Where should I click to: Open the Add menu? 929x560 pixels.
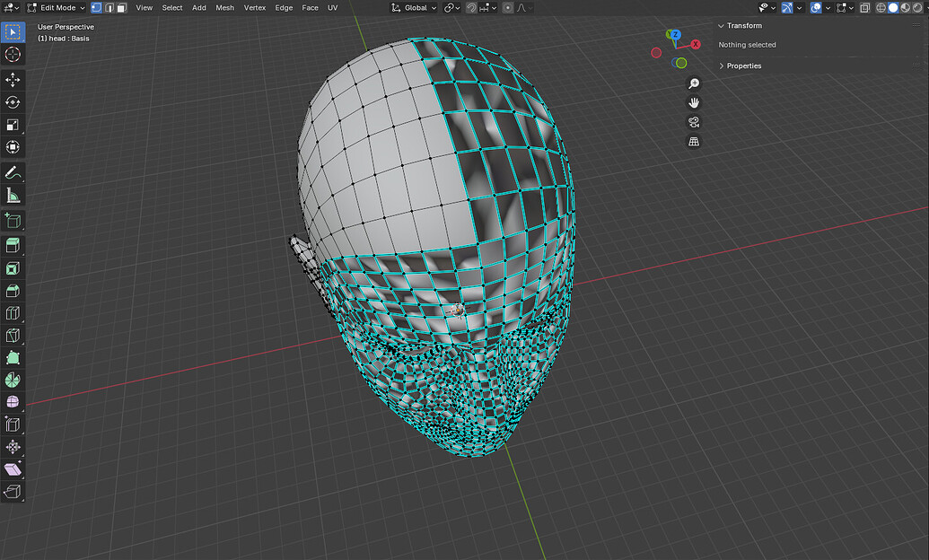pos(199,8)
